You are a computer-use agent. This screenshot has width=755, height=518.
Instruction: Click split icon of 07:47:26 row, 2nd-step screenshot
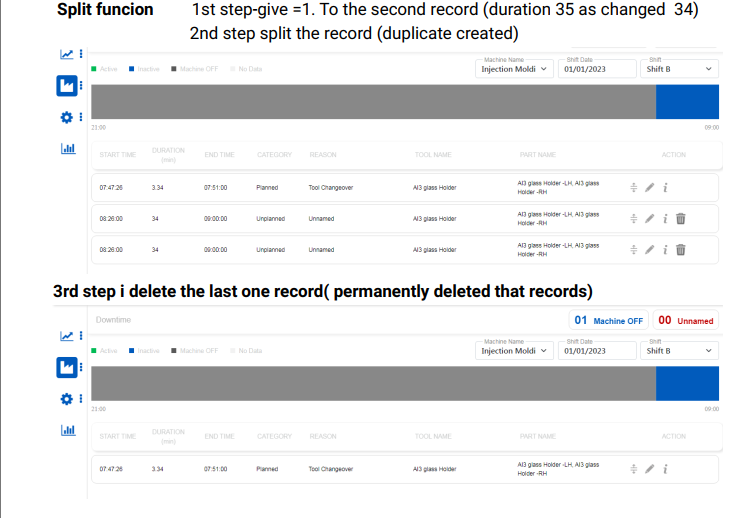pos(634,188)
